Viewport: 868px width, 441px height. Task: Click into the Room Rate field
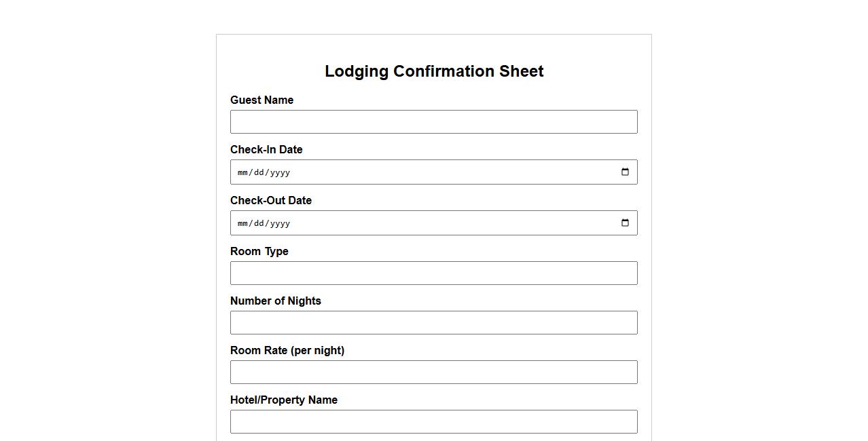433,372
